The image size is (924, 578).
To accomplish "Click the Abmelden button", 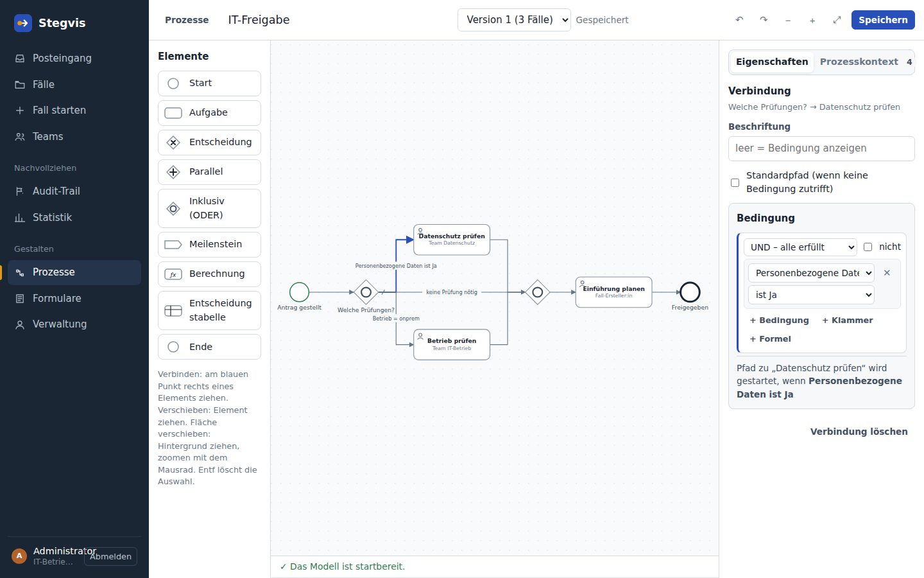I will (x=110, y=557).
